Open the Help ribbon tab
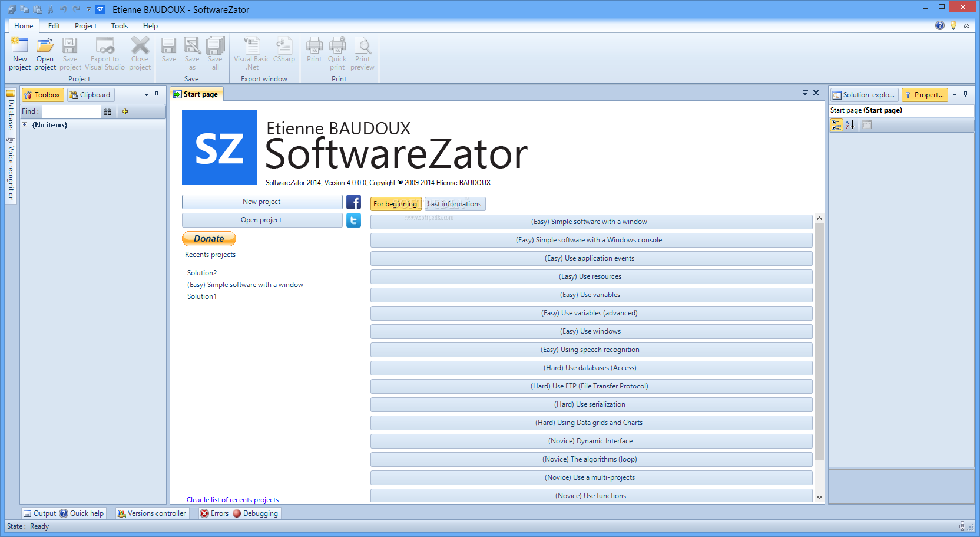980x537 pixels. tap(150, 26)
